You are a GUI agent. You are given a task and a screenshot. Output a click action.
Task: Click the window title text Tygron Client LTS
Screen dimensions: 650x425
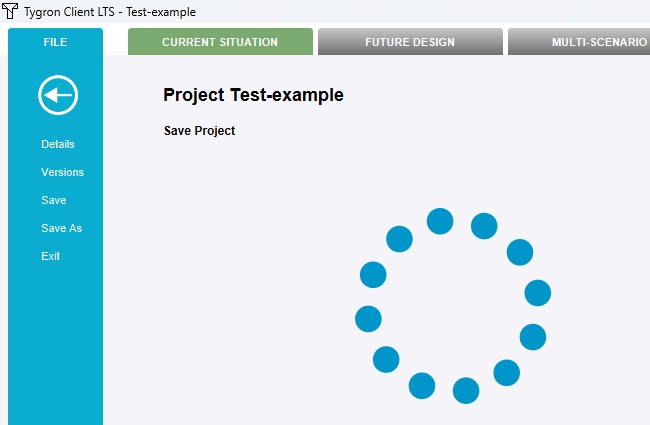[71, 12]
